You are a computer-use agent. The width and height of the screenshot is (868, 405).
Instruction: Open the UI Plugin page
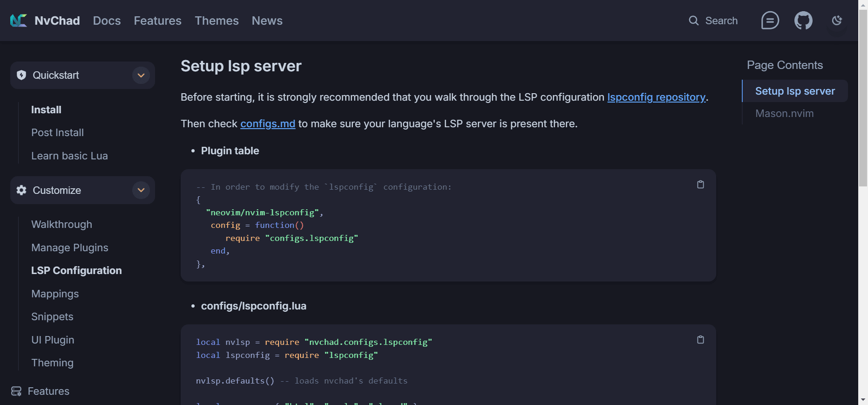tap(53, 340)
